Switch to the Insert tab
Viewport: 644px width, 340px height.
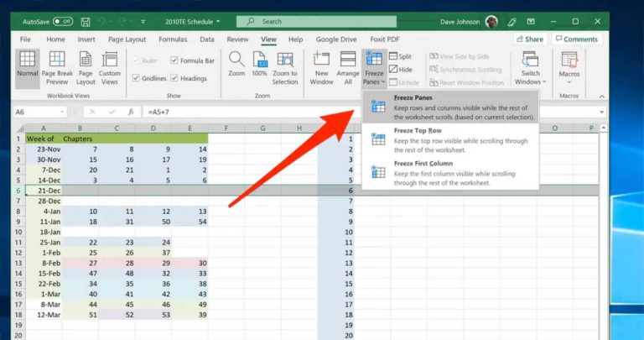[86, 39]
